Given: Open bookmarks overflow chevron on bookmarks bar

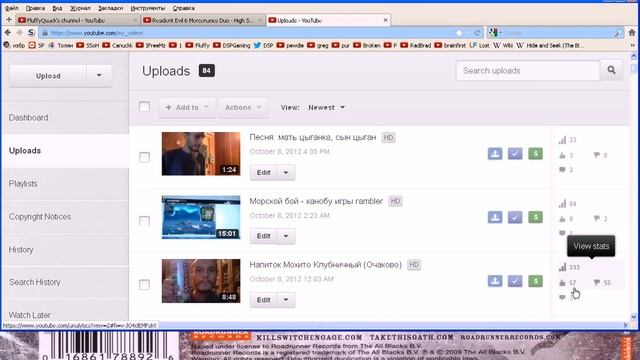Looking at the screenshot, I should (633, 45).
